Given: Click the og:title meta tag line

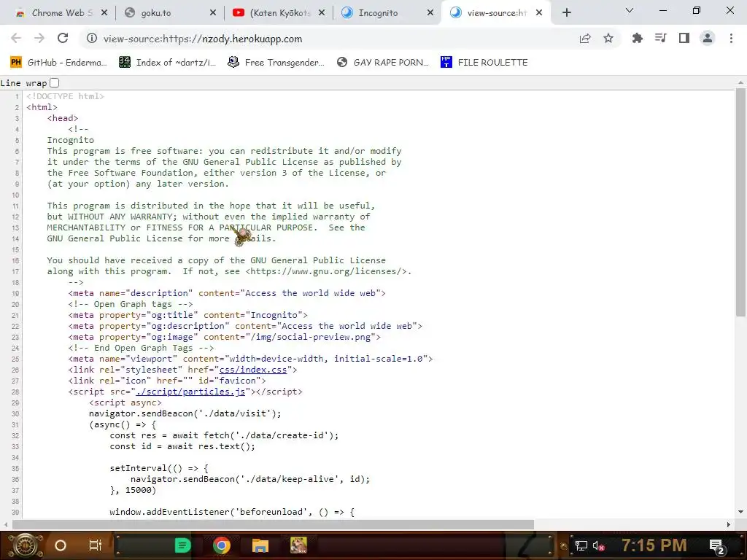Looking at the screenshot, I should pyautogui.click(x=187, y=315).
